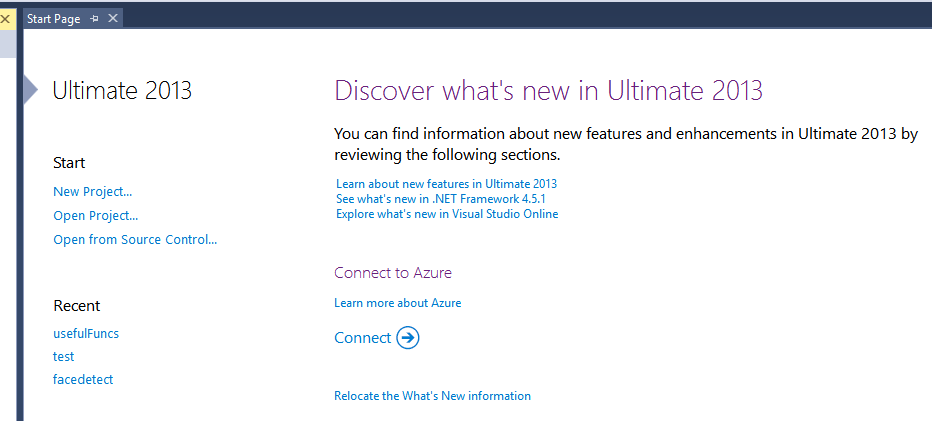Viewport: 932px width, 421px height.
Task: Learn about new features in Ultimate 2013
Action: (446, 183)
